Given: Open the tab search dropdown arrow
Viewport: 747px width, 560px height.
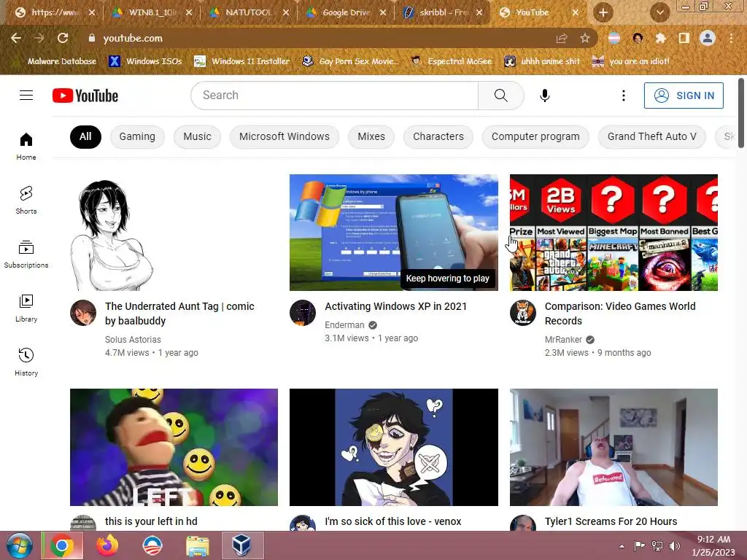Looking at the screenshot, I should pos(659,12).
